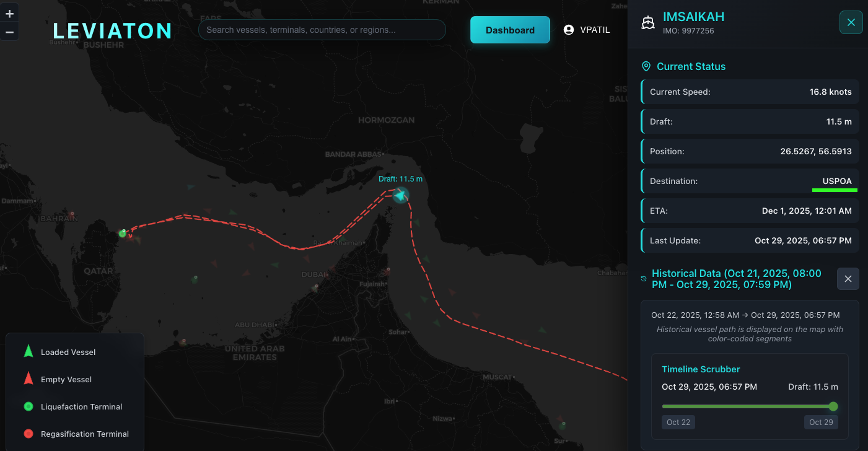Close the Historical Data section
The image size is (868, 451).
(x=848, y=279)
